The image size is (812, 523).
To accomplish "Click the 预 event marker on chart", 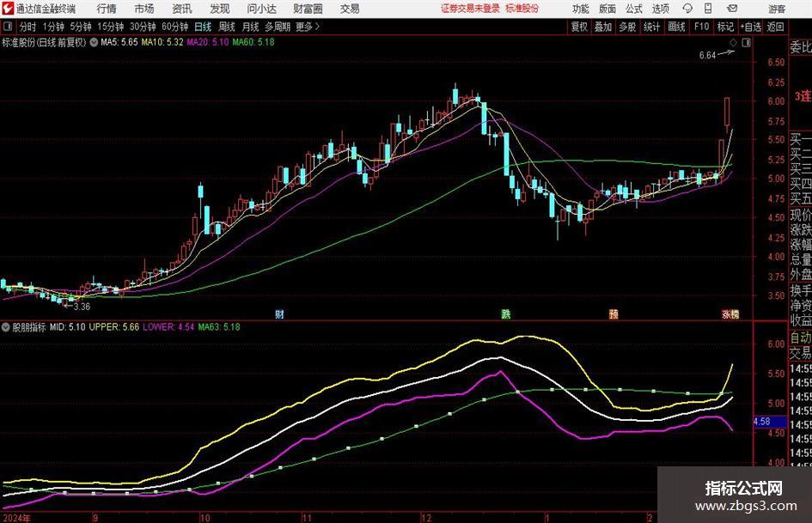I will (614, 313).
